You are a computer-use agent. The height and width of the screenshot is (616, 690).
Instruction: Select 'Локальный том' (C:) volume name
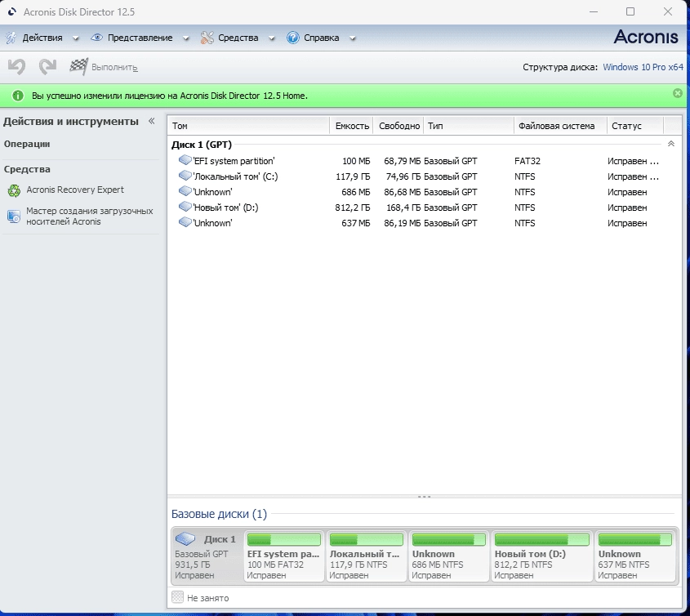[235, 176]
